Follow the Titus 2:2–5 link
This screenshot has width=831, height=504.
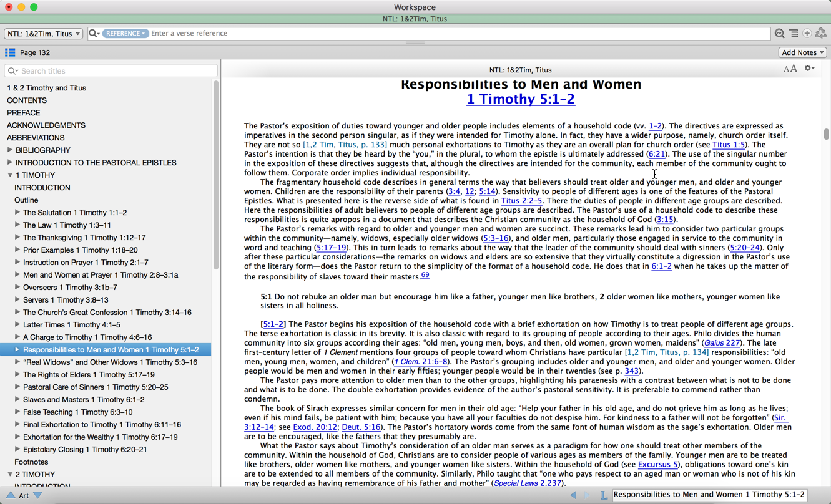point(521,201)
